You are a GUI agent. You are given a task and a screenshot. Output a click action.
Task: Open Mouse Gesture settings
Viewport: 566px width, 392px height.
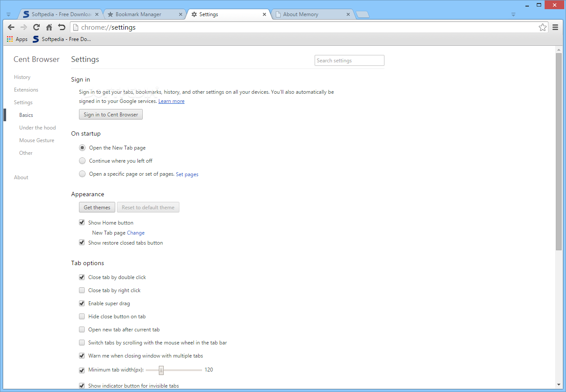(37, 140)
